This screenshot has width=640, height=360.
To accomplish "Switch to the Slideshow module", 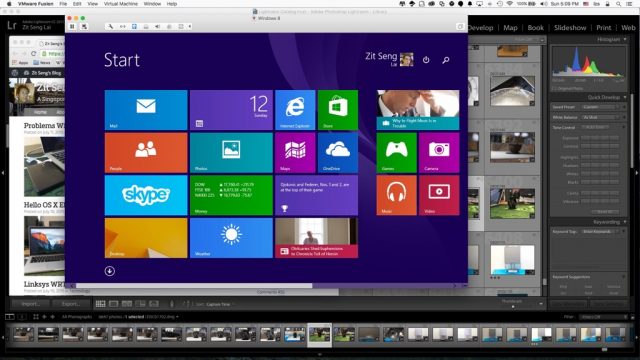I will 570,28.
